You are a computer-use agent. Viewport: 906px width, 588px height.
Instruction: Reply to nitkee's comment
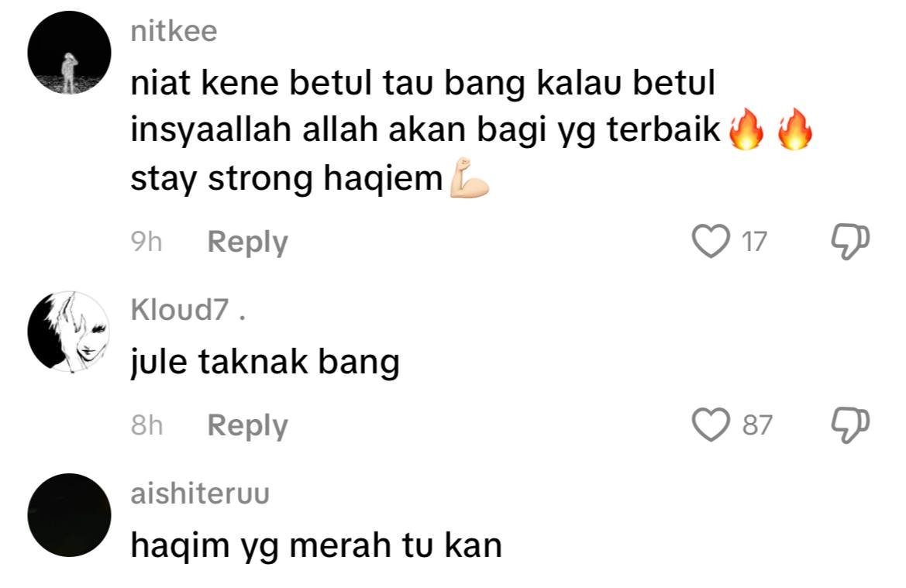pos(247,242)
